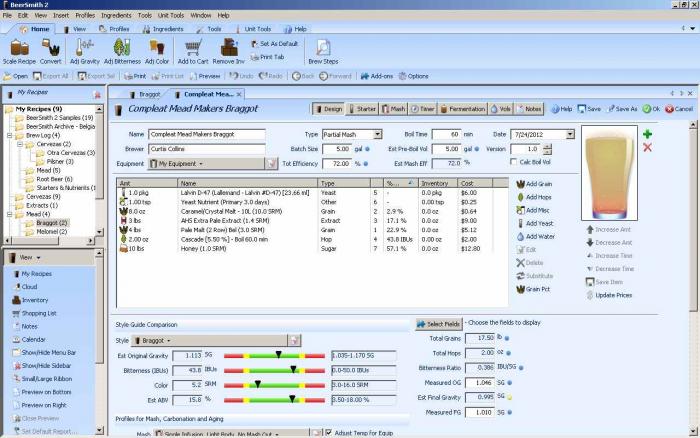Click Options in the toolbar
The height and width of the screenshot is (438, 700).
coord(413,76)
